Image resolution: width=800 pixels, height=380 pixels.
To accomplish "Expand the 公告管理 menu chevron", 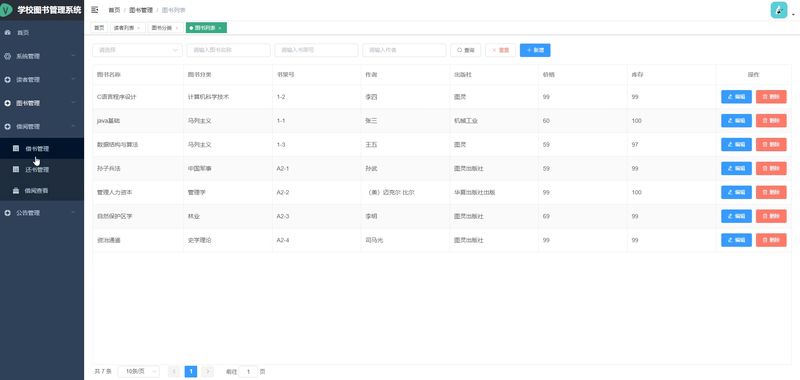I will [73, 212].
